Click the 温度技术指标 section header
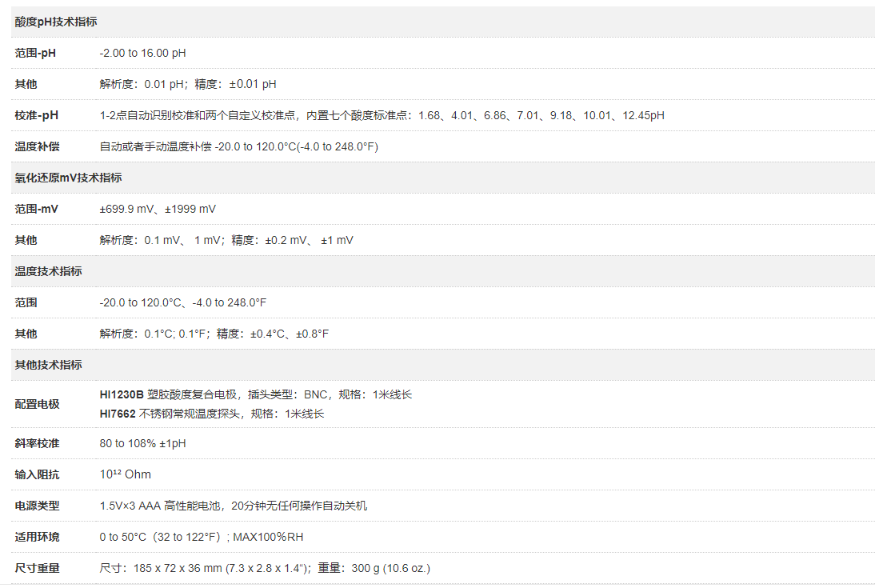Screen dimensions: 875x588 [x=48, y=271]
